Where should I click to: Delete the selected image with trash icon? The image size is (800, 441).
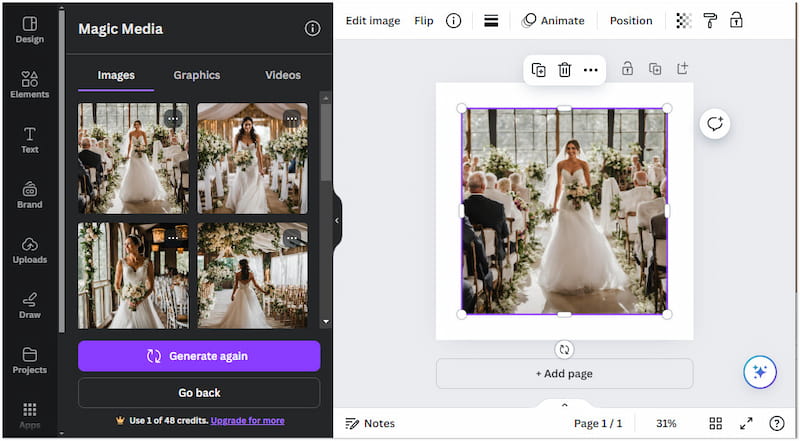[x=565, y=70]
